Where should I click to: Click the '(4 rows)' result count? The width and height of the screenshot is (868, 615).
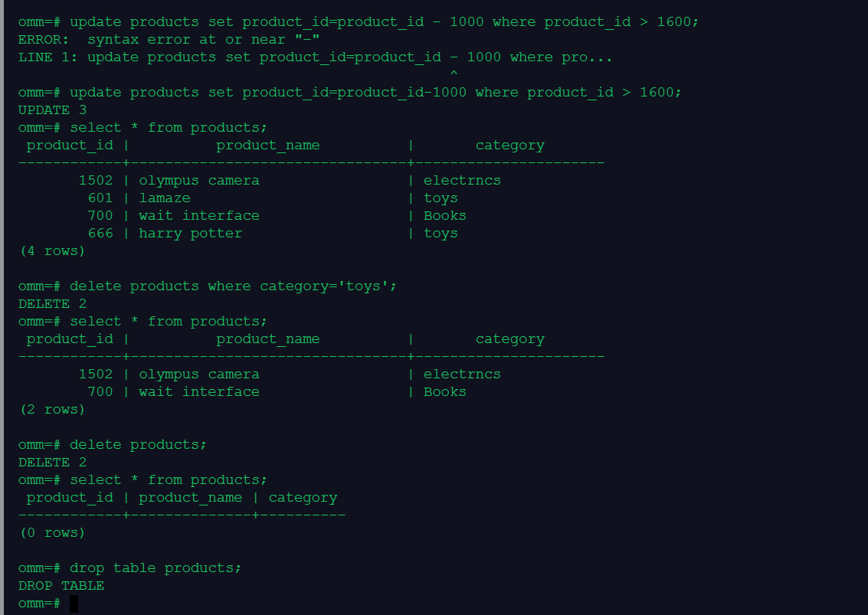[52, 251]
